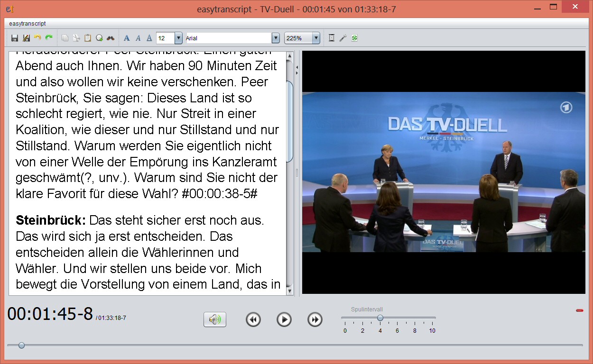Toggle italic text formatting
The width and height of the screenshot is (593, 364).
(138, 38)
